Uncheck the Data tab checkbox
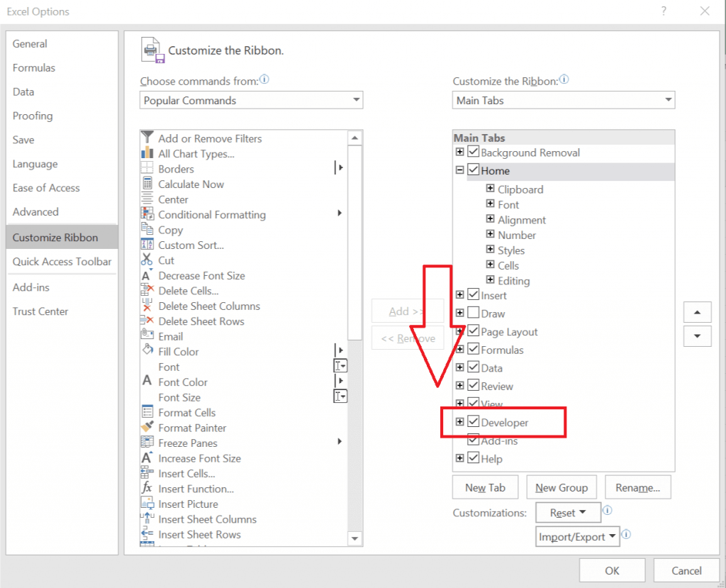This screenshot has height=588, width=726. click(x=473, y=367)
